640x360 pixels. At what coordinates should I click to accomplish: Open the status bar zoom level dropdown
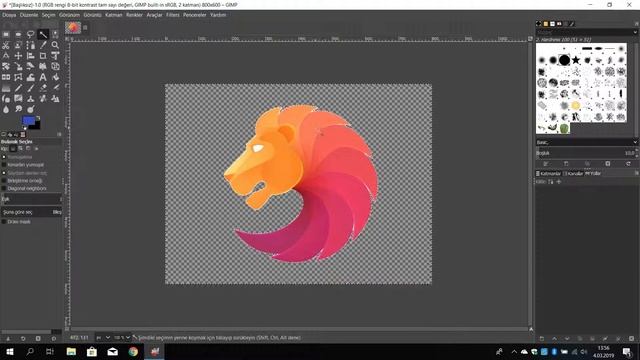[122, 338]
